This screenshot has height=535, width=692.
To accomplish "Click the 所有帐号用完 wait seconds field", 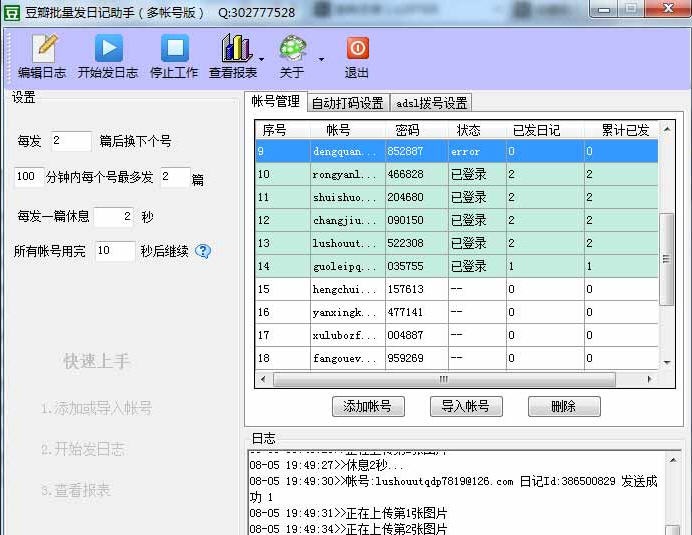I will coord(115,251).
